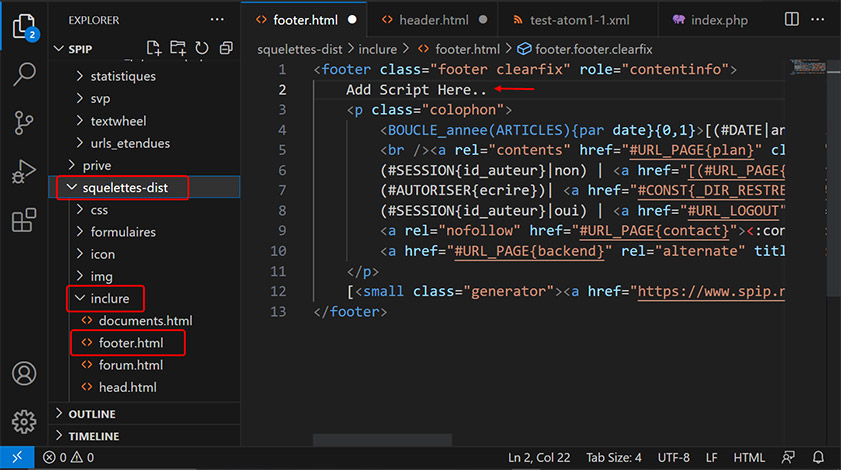Collapse all folders in Explorer
The width and height of the screenshot is (841, 470).
click(226, 48)
